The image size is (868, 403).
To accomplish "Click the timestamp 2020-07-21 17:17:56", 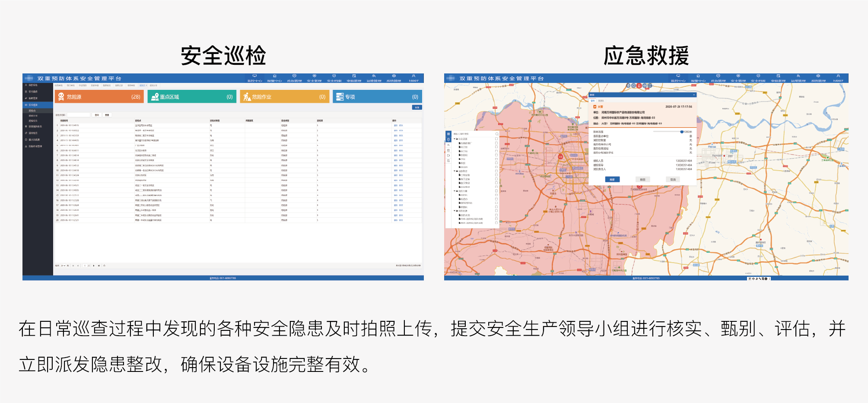I will (679, 107).
